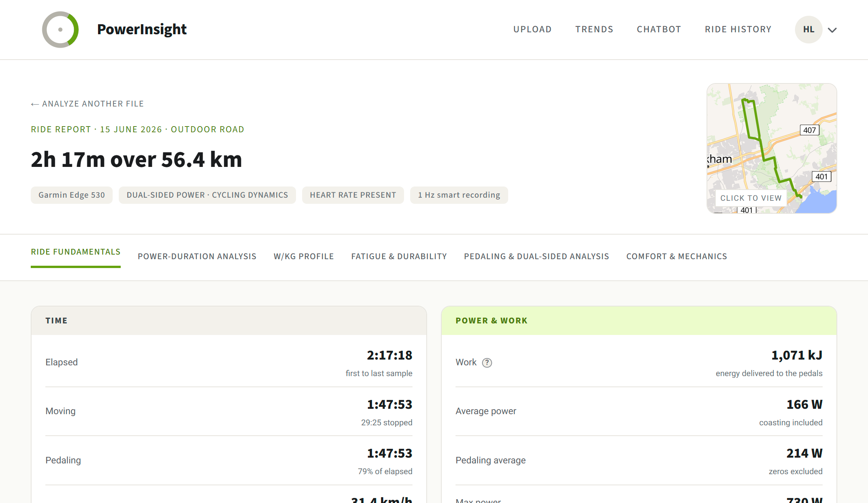
Task: Open the Comfort & Mechanics tab
Action: pyautogui.click(x=677, y=256)
